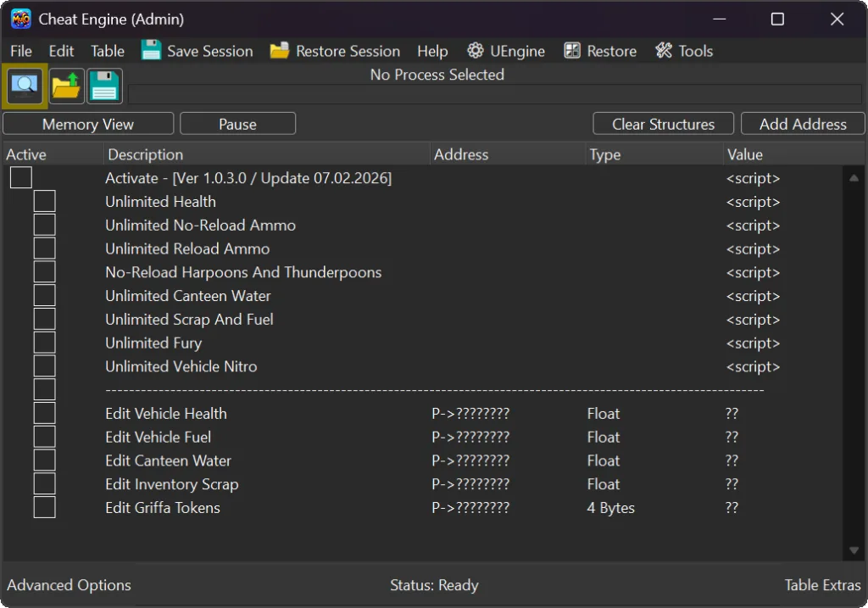Image resolution: width=868 pixels, height=608 pixels.
Task: Toggle the Edit Canteen Water checkbox
Action: tap(44, 460)
